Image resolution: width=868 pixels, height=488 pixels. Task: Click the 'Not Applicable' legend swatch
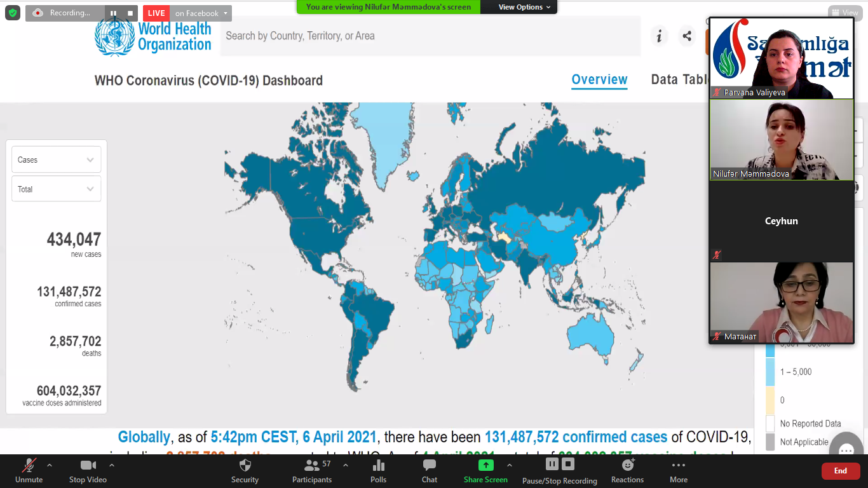tap(770, 442)
